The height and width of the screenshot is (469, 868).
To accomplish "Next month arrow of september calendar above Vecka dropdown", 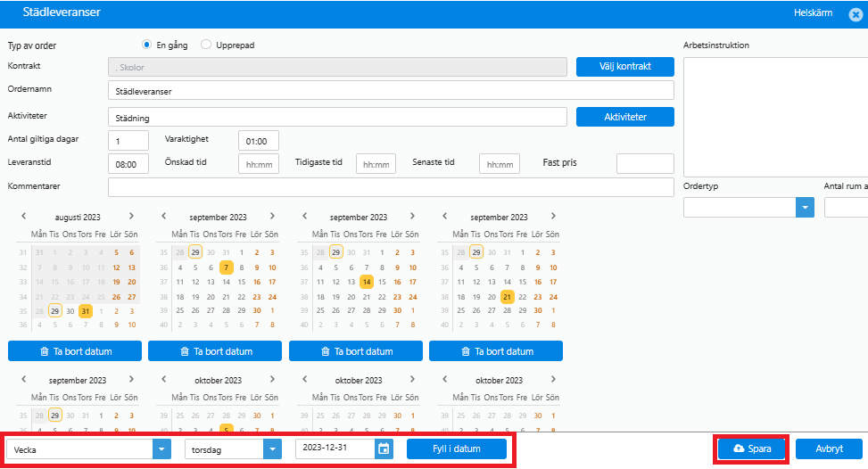I will pyautogui.click(x=131, y=380).
